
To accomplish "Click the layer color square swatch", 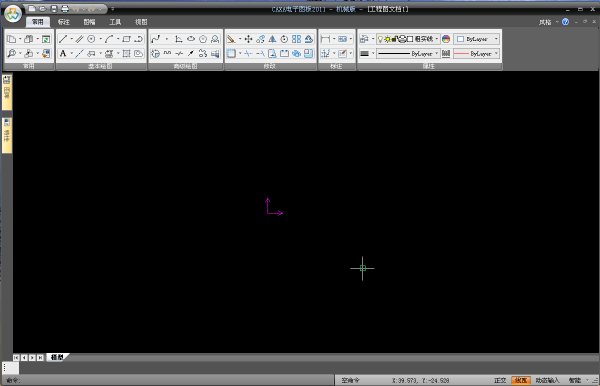I will click(x=409, y=39).
